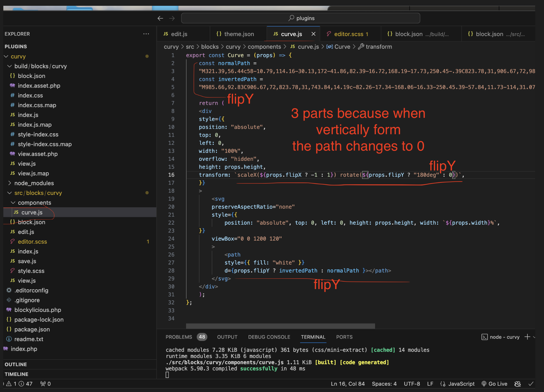Go back with the left arrow
The height and width of the screenshot is (392, 544).
(x=160, y=18)
